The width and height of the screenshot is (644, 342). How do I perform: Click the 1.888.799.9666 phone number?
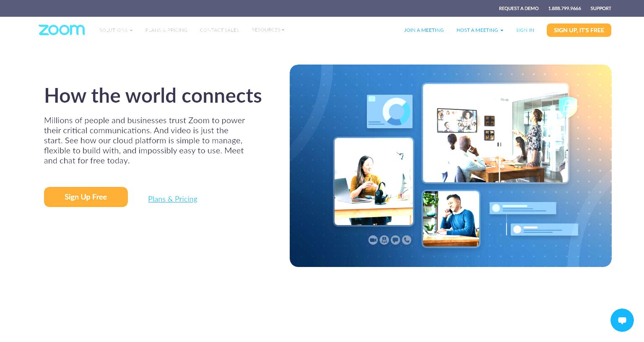coord(564,8)
